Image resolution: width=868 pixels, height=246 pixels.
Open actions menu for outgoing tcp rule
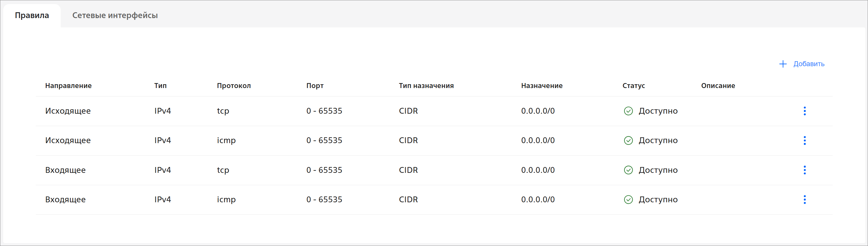[804, 111]
